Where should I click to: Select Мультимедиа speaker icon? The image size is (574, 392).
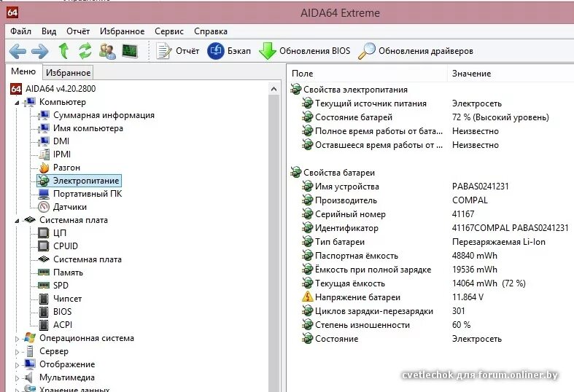click(x=28, y=377)
